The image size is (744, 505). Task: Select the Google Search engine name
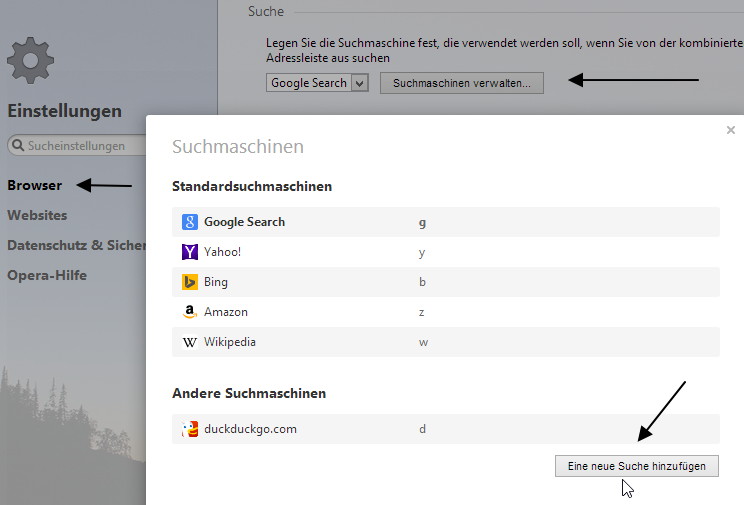pos(244,222)
